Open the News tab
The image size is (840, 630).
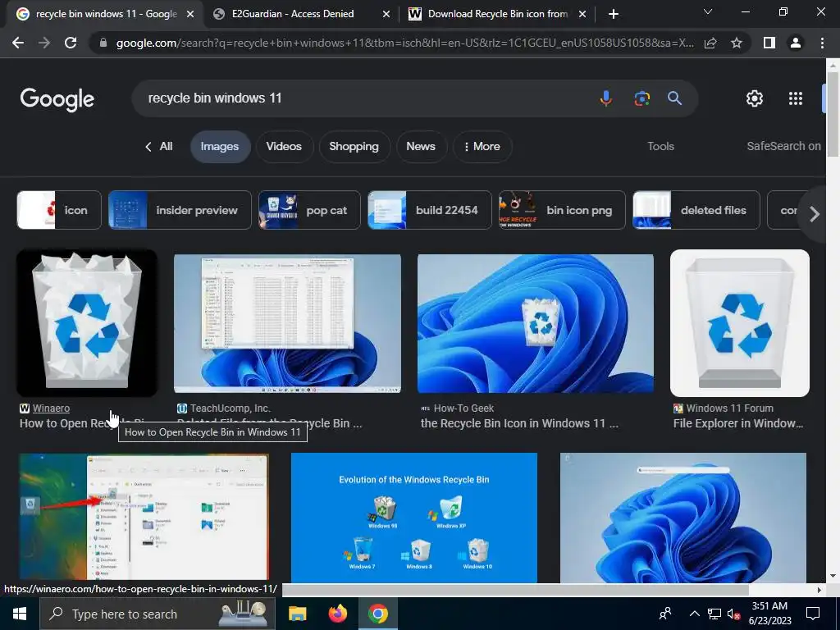[421, 147]
